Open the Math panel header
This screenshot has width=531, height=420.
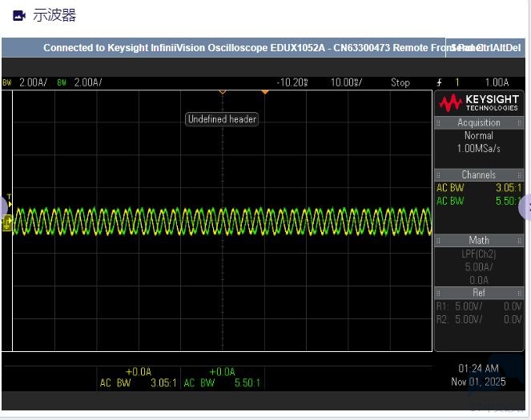(x=478, y=240)
